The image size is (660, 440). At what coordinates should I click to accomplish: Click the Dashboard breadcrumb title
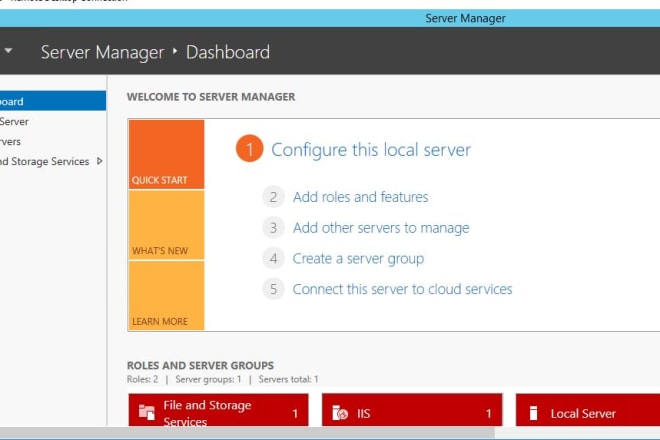228,52
